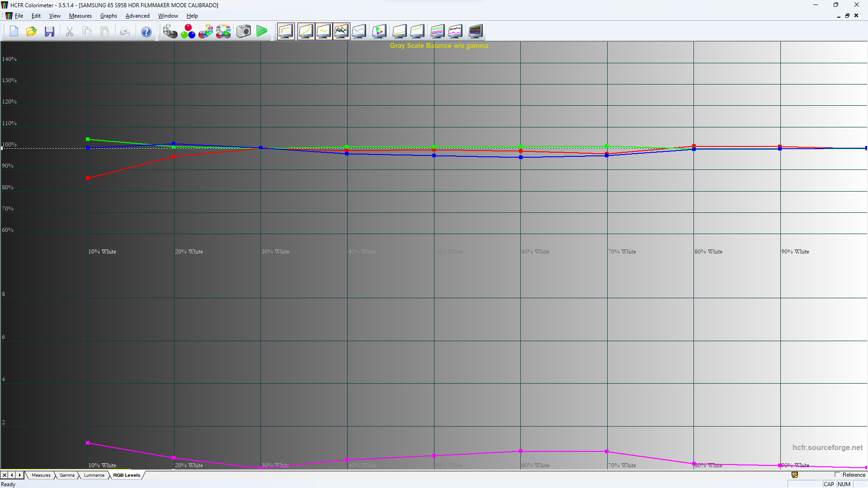Screen dimensions: 868x488
Task: Open the Advanced menu
Action: [x=137, y=16]
